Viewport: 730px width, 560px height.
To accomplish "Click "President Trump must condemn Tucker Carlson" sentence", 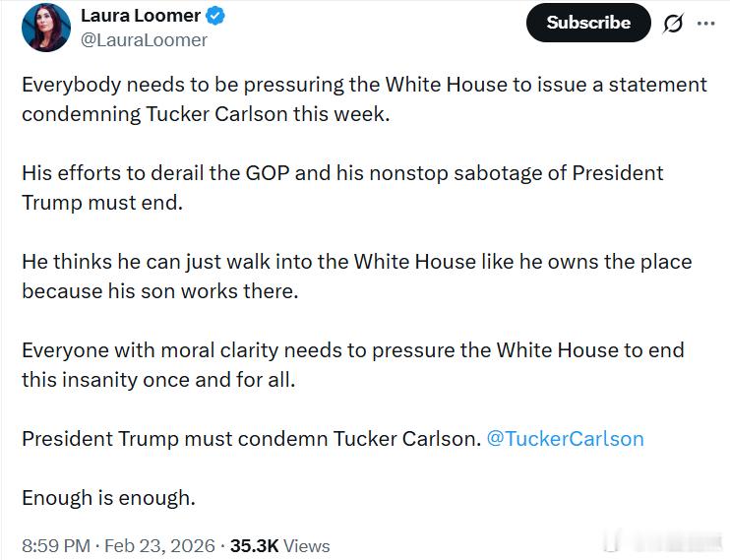I will point(251,438).
